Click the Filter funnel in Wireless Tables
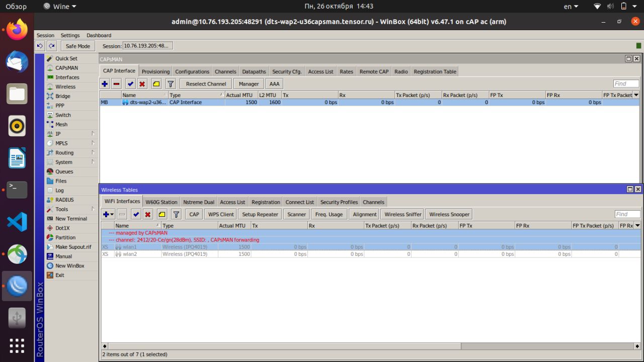 (176, 214)
